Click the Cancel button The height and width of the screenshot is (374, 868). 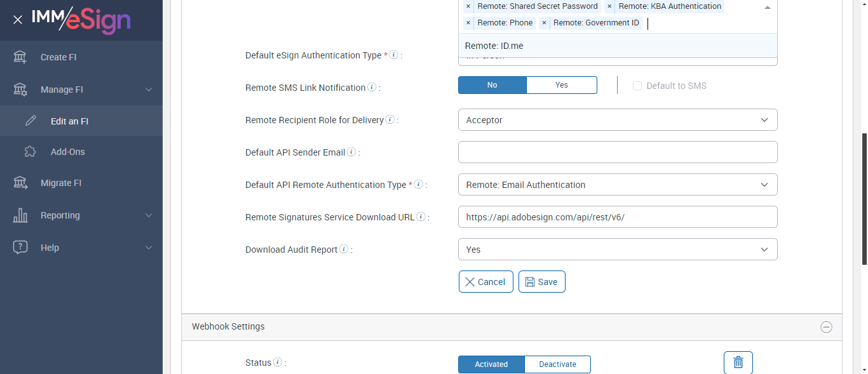[485, 282]
